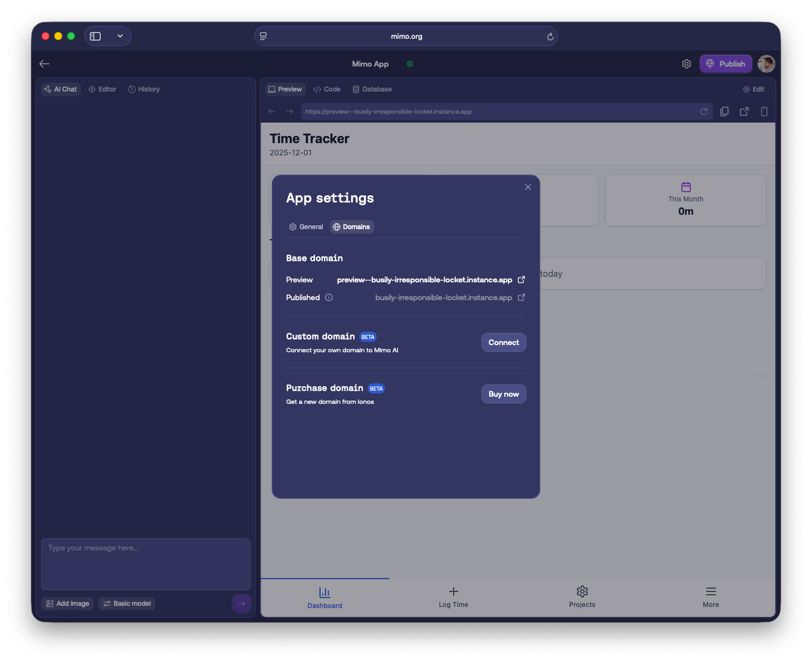
Task: Expand the sidebar dropdown chevron
Action: (120, 36)
